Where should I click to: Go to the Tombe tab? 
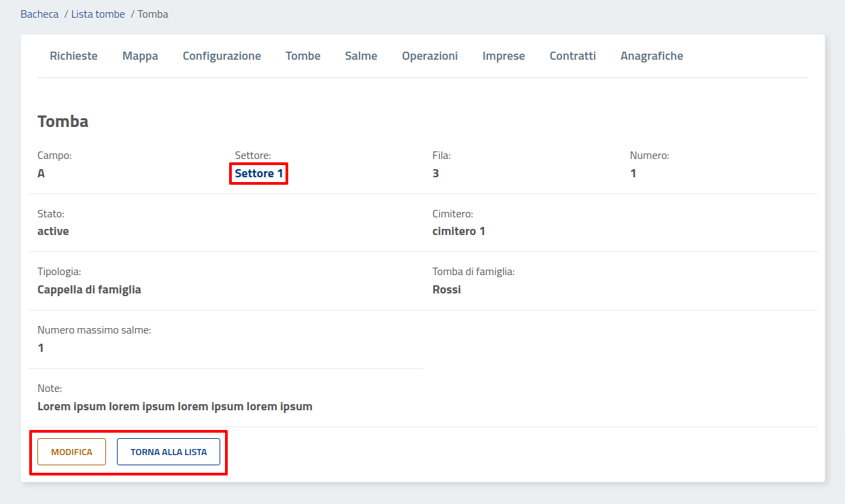coord(303,56)
